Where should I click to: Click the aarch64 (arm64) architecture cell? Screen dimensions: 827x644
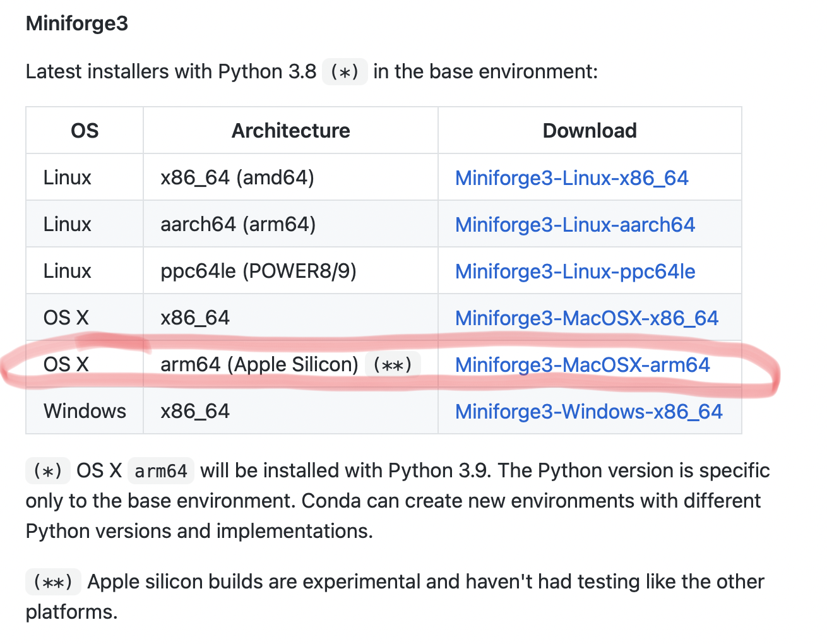(x=237, y=225)
